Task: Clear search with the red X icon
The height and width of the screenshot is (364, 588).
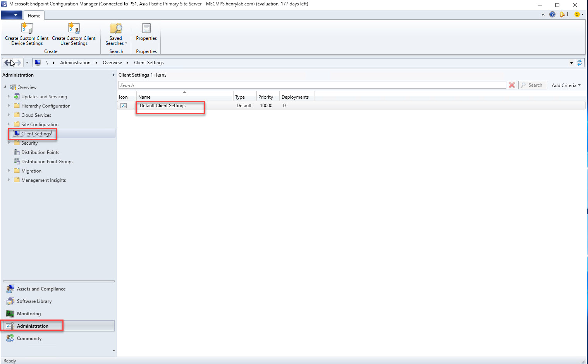Action: pyautogui.click(x=512, y=85)
